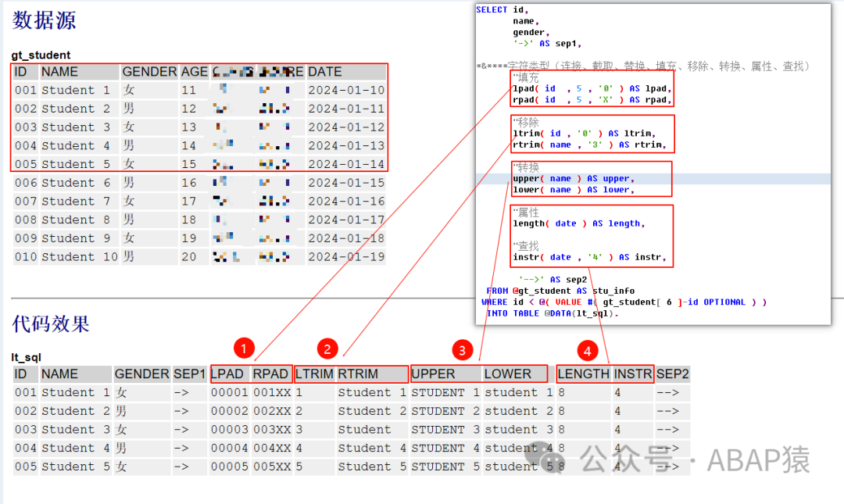
Task: Click the WHERE id < condition line
Action: (624, 302)
